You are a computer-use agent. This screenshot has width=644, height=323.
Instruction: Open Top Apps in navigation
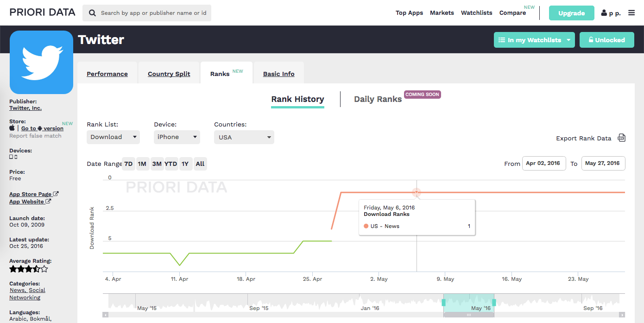point(409,13)
